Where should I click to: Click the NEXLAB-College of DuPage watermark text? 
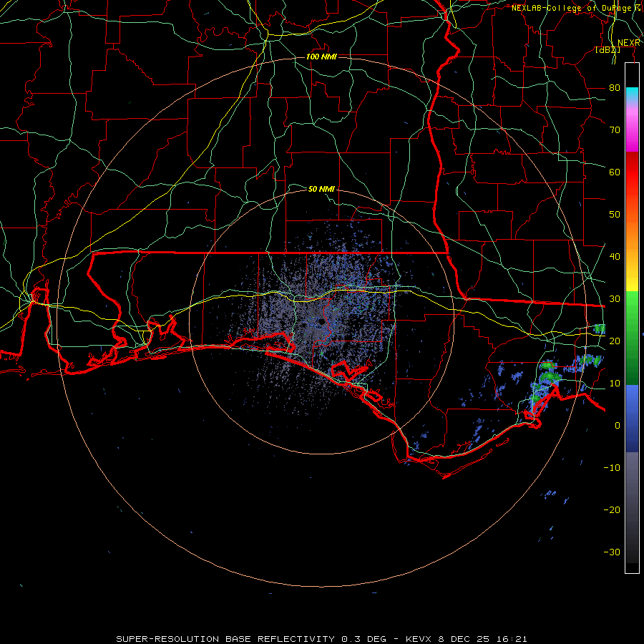point(575,8)
